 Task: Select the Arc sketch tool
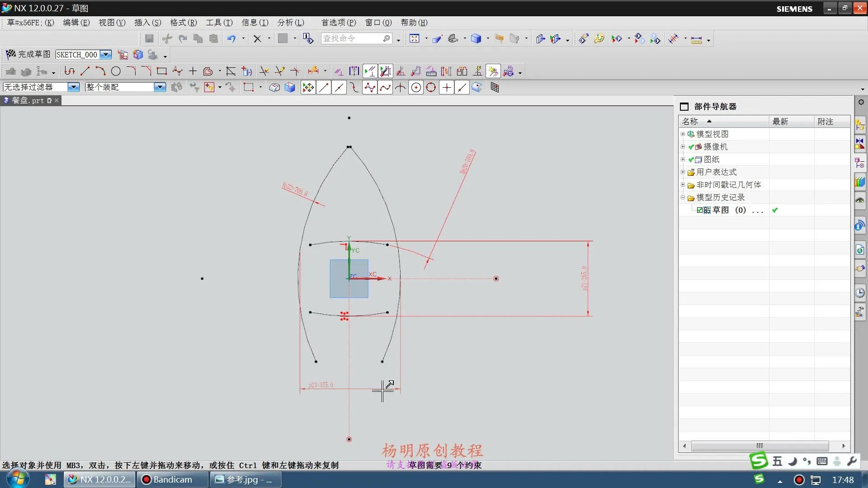coord(100,71)
